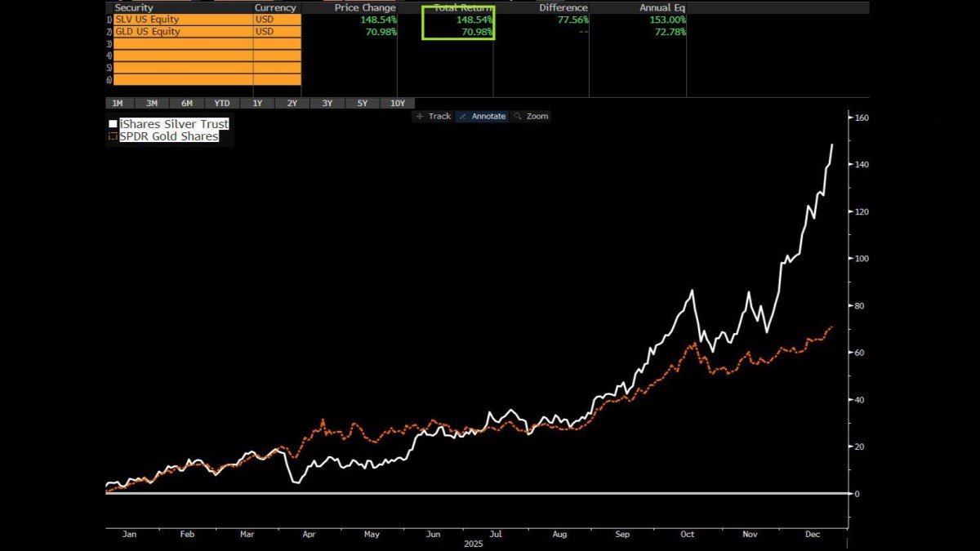Switch to the 1M period tab
980x551 pixels.
[x=118, y=103]
